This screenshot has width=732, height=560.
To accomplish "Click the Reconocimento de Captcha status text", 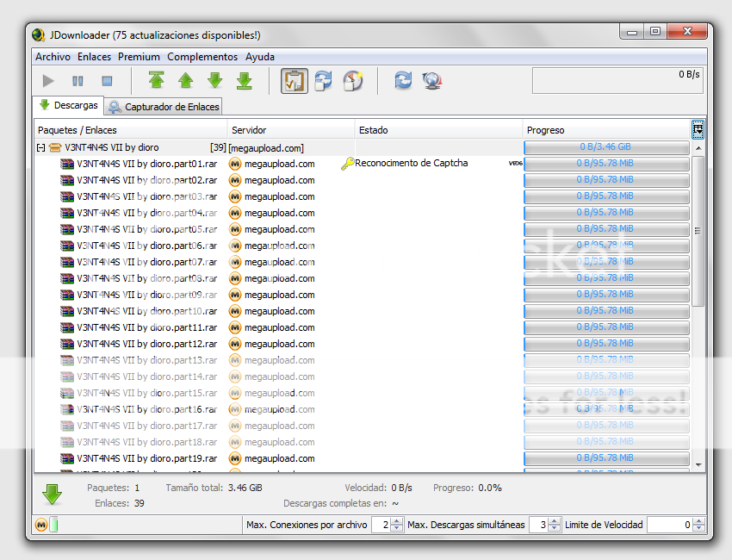I will click(412, 163).
